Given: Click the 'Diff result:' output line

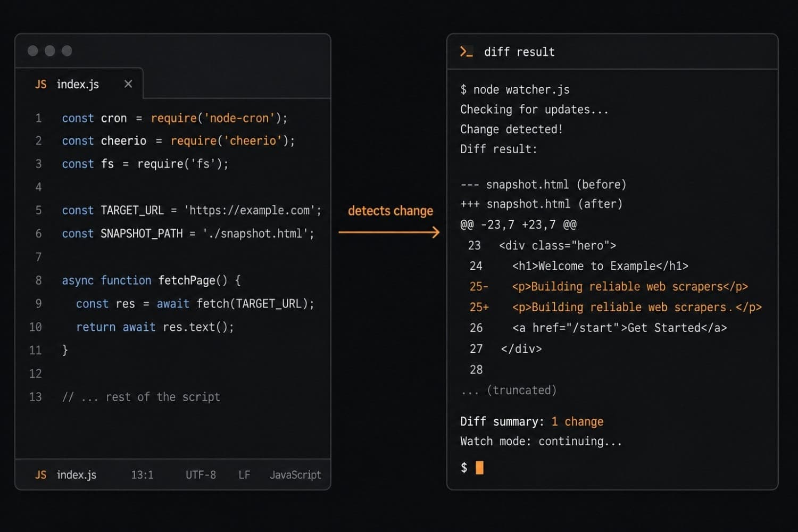Looking at the screenshot, I should 498,149.
